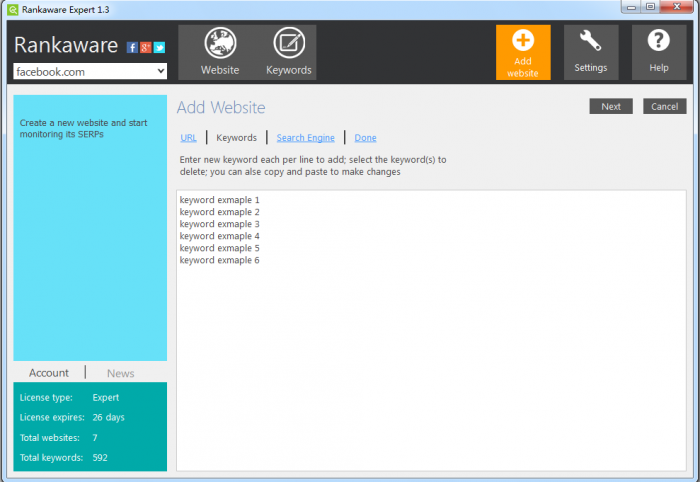Screen dimensions: 700x482
Task: Click 'License type: Expert' entry
Action: click(69, 398)
